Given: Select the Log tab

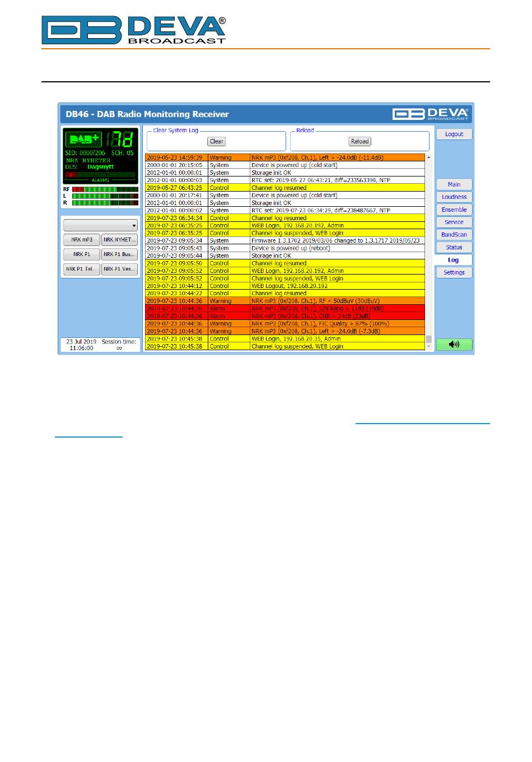Looking at the screenshot, I should tap(454, 260).
